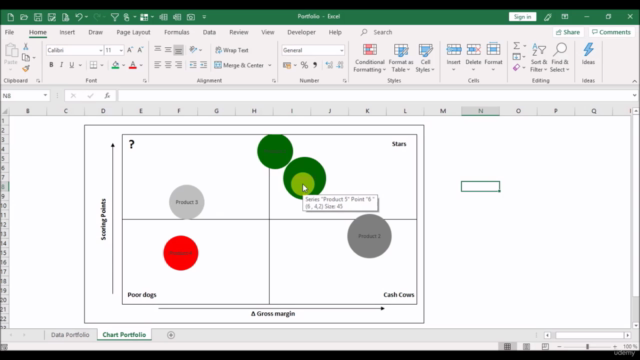
Task: Align text to the top
Action: click(158, 50)
